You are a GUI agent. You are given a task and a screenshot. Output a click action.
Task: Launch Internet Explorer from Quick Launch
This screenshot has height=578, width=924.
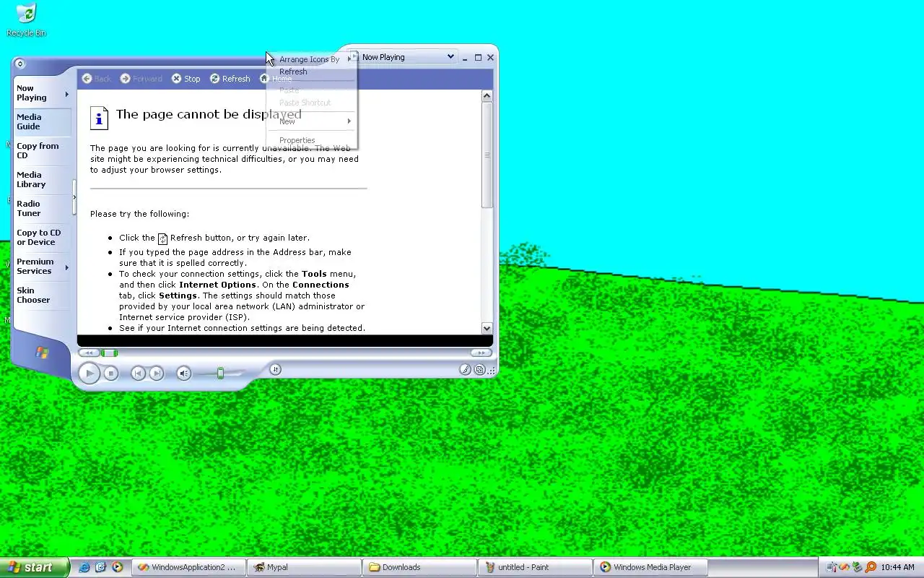click(x=84, y=567)
